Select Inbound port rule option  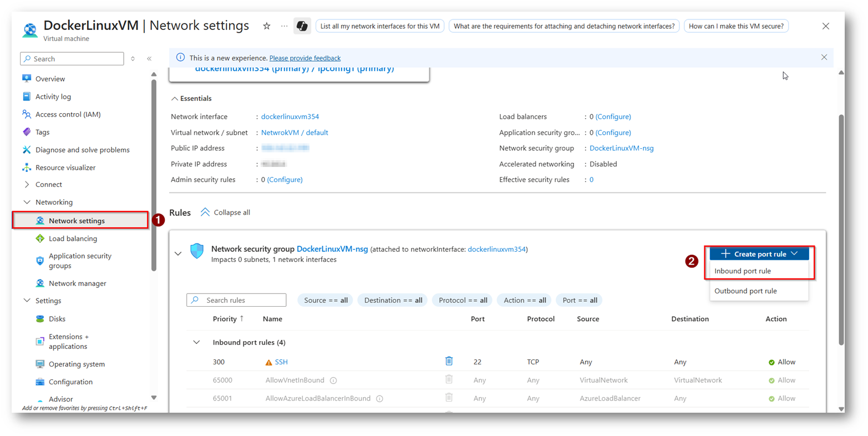742,271
